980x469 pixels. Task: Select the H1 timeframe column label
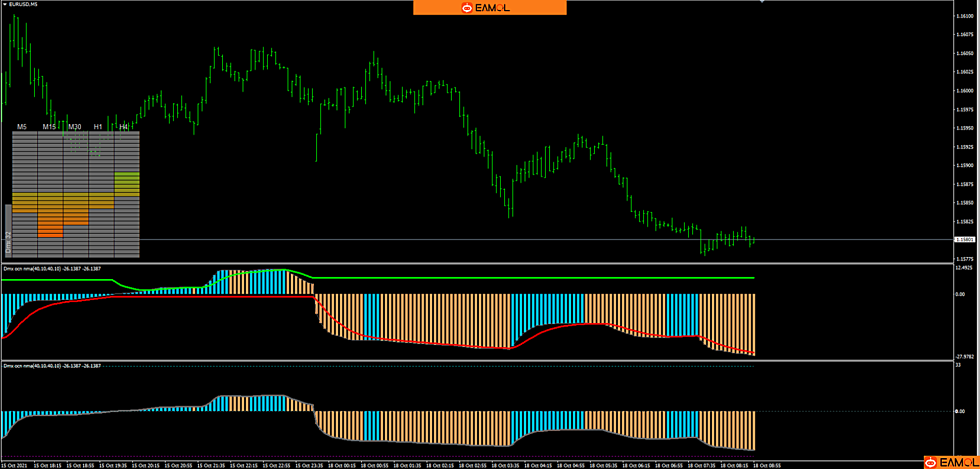98,127
